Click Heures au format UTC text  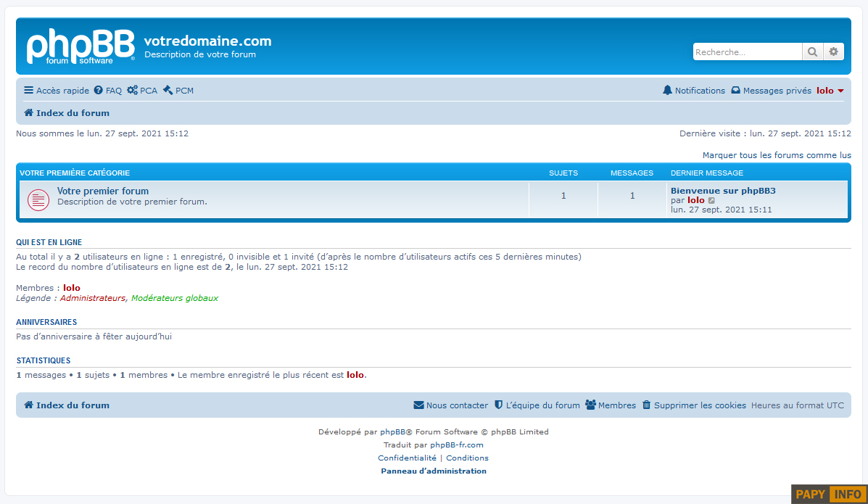(x=798, y=405)
